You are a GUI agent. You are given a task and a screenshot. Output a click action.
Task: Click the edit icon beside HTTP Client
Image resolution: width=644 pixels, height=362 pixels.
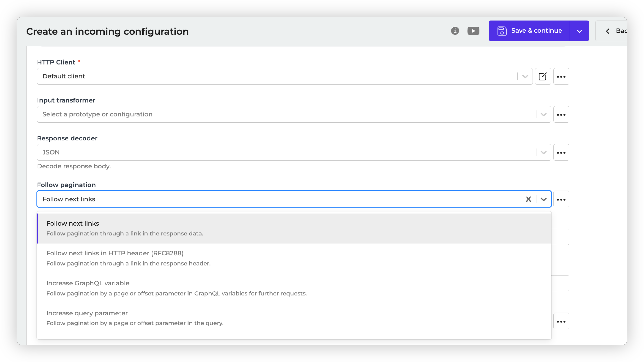point(543,76)
